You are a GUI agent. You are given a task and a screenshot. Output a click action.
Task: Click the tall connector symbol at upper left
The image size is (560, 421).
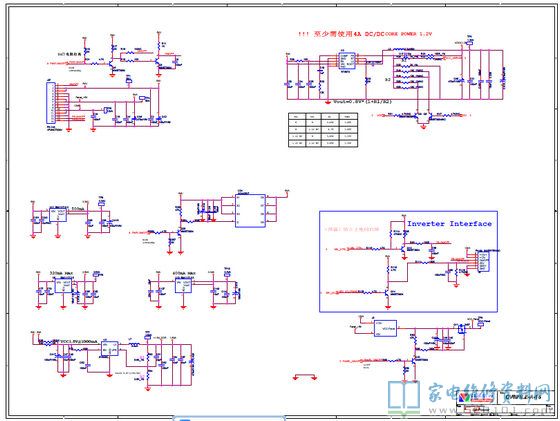pos(50,104)
